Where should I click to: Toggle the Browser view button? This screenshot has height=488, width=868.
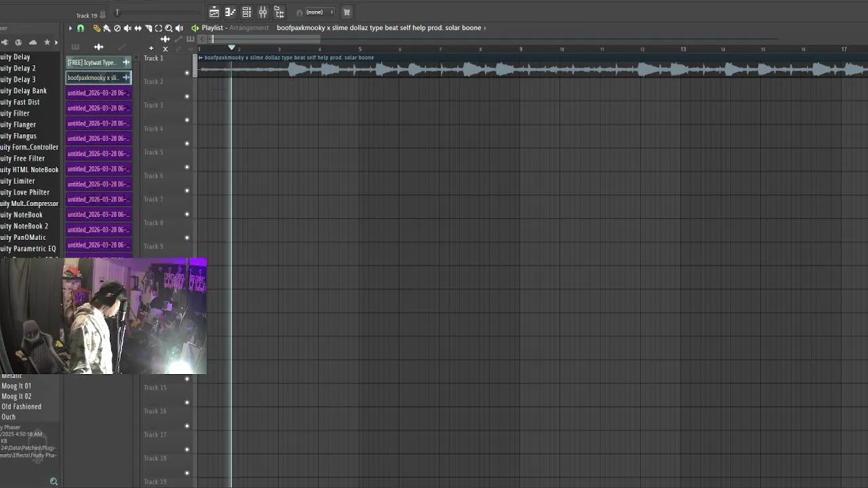click(279, 12)
